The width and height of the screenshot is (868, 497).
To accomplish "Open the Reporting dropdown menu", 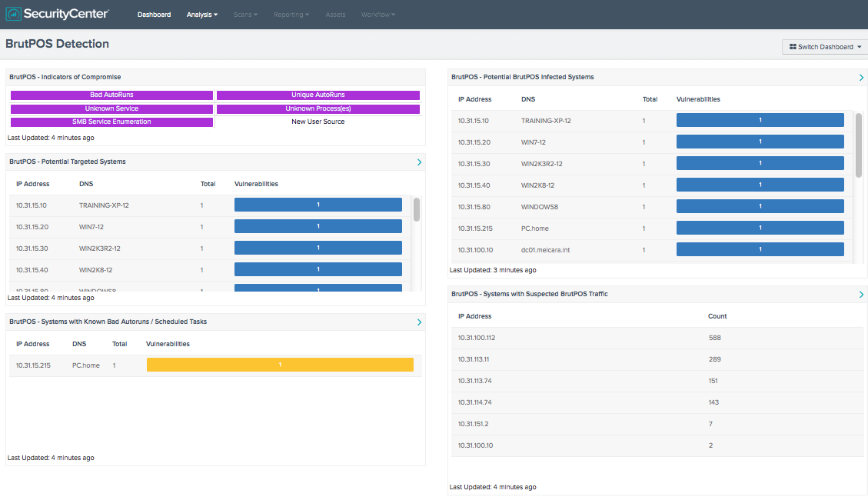I will [x=291, y=15].
